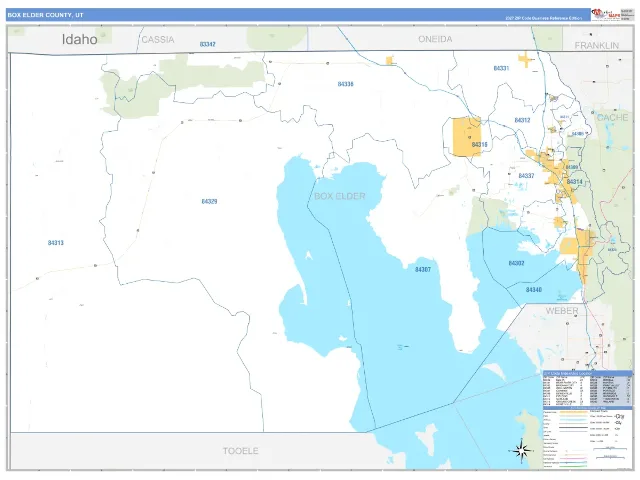Click ZIP code label 84312
This screenshot has width=640, height=480.
[522, 120]
